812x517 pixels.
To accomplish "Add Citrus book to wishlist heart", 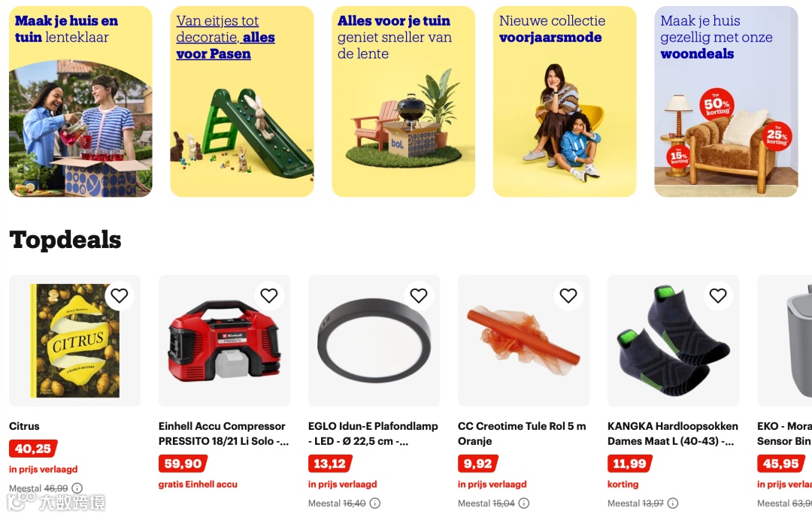I will [x=119, y=295].
